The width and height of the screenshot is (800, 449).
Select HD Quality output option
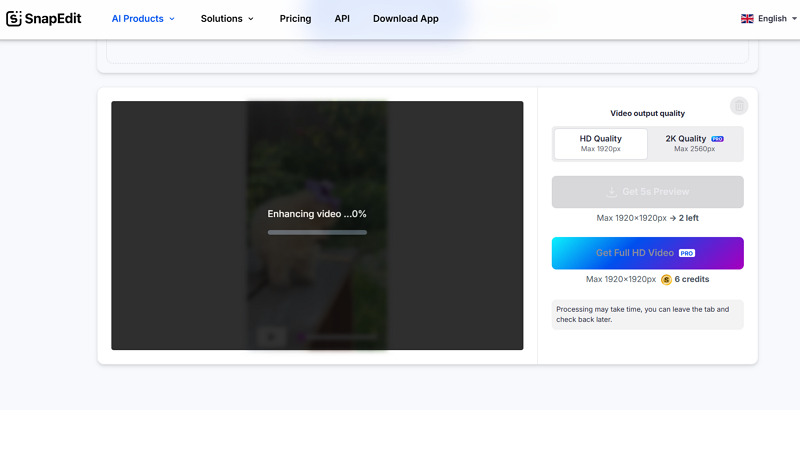click(600, 144)
